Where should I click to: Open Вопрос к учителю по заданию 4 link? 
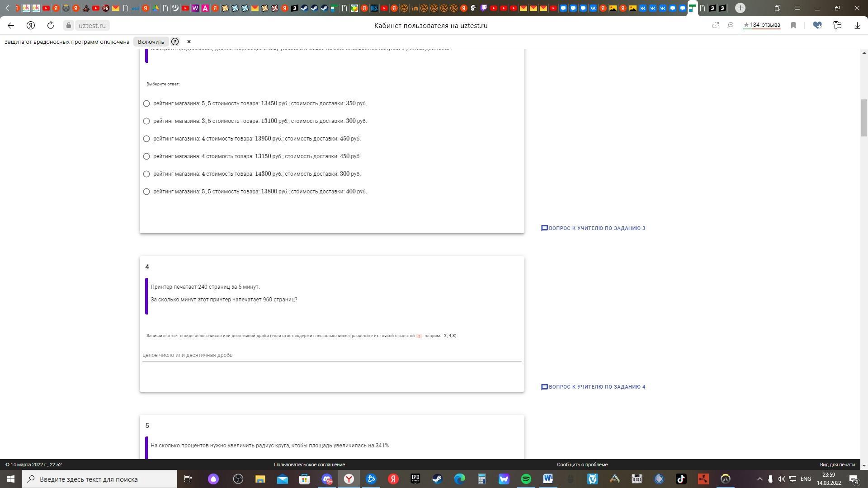point(593,387)
